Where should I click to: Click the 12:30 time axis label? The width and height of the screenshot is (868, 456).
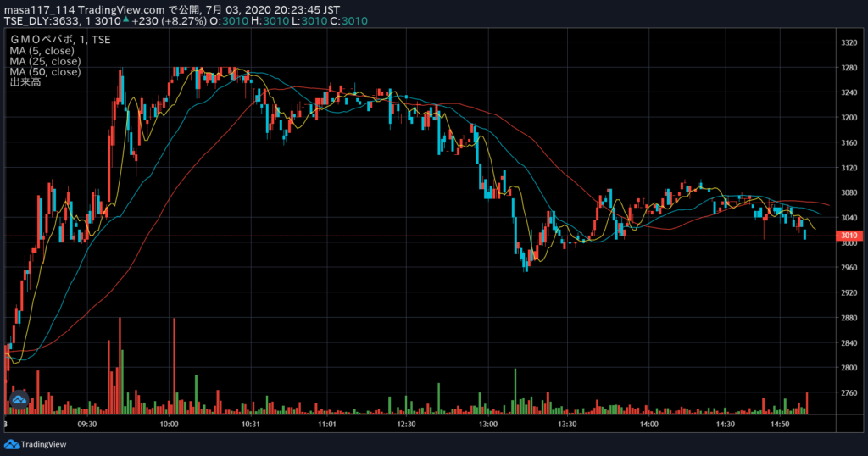point(406,425)
